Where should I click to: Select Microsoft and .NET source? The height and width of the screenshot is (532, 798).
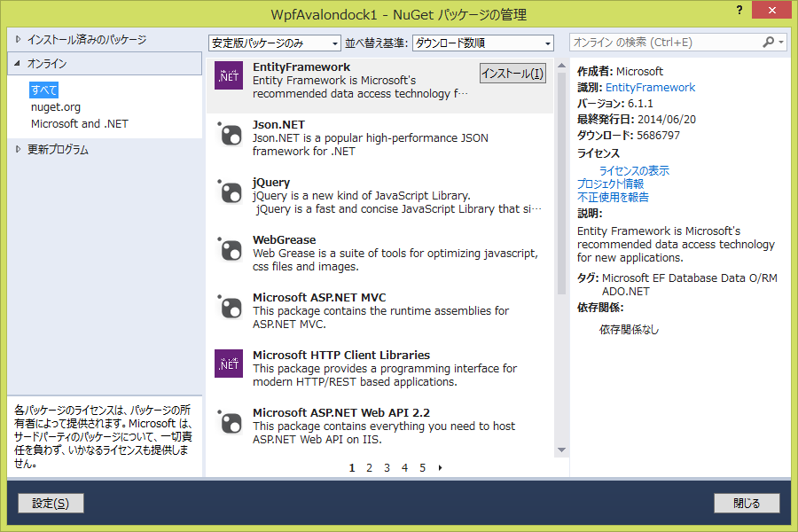click(x=80, y=124)
